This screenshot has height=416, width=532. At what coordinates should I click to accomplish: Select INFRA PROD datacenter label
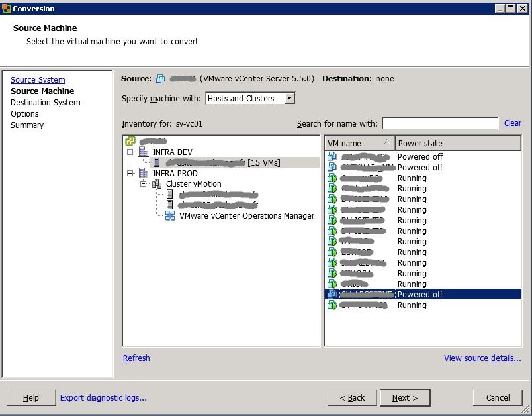175,173
